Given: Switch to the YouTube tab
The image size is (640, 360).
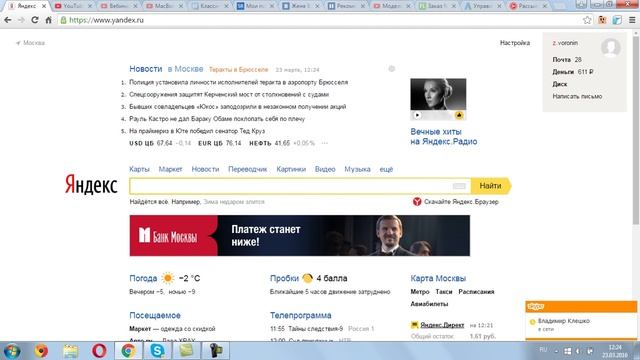Looking at the screenshot, I should (x=73, y=6).
